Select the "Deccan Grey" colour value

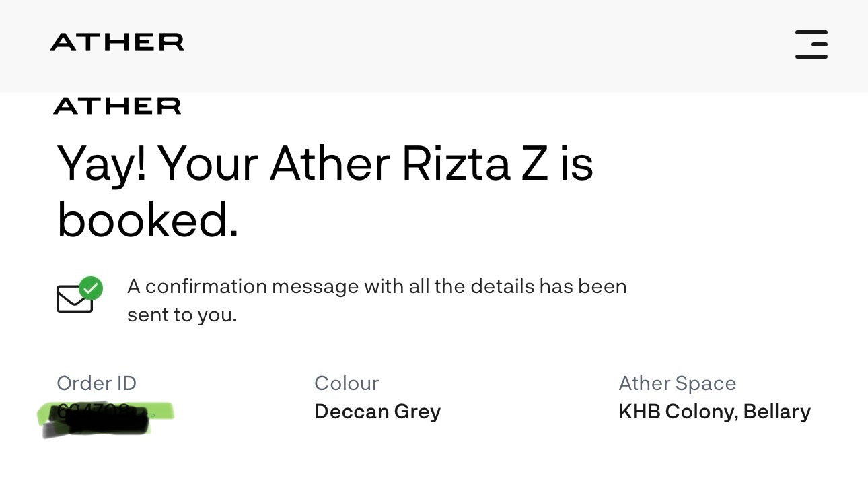coord(377,412)
